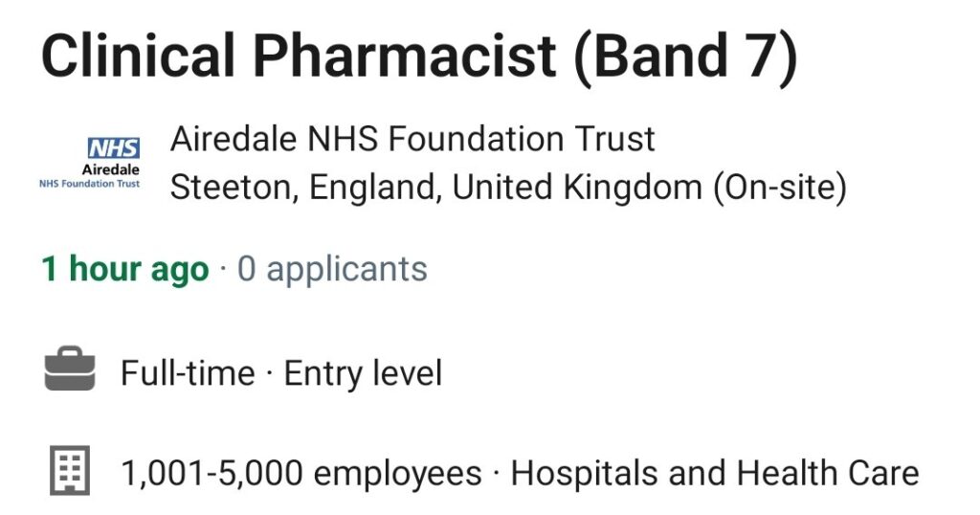Click the 'Full-time' employment type label
Viewport: 980px width, 515px height.
click(188, 373)
